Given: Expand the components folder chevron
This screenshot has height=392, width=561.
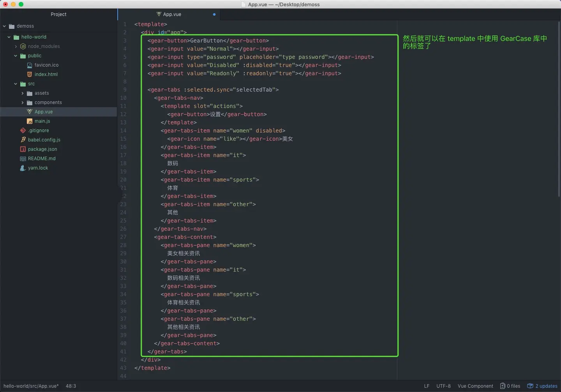Looking at the screenshot, I should point(22,102).
